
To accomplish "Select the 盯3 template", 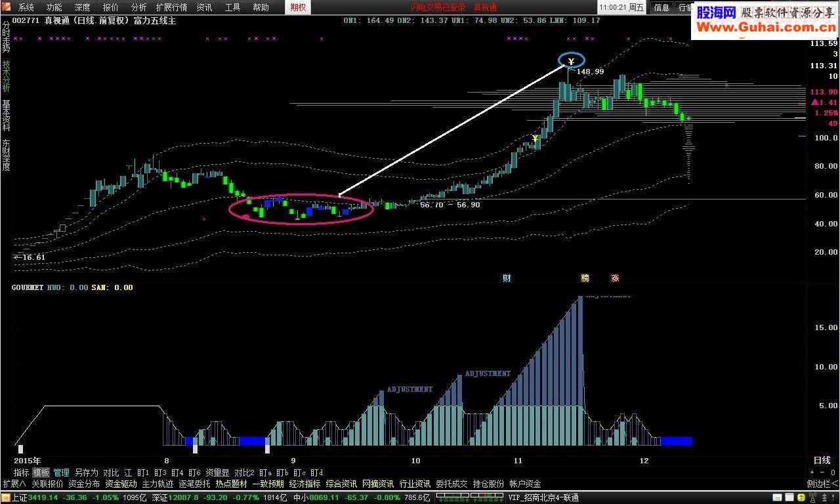I will pyautogui.click(x=160, y=472).
